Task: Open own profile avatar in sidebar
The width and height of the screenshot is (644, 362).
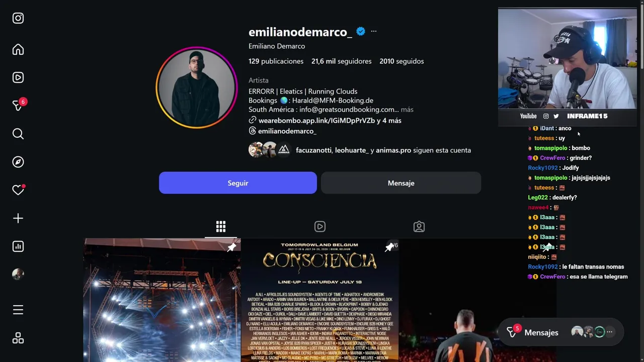Action: pyautogui.click(x=18, y=274)
